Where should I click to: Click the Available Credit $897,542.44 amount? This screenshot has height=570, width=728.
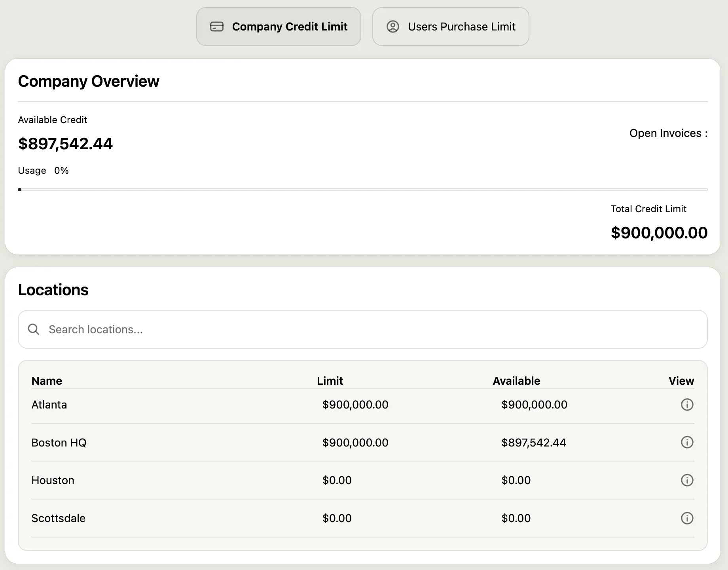point(65,144)
